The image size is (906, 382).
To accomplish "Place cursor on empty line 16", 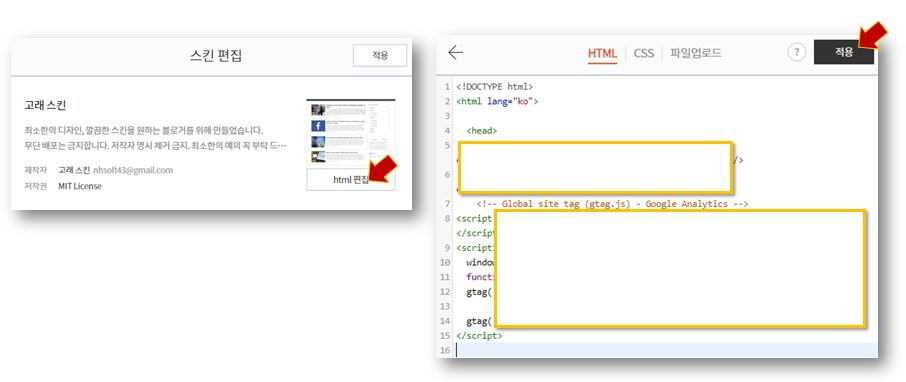I will pyautogui.click(x=664, y=350).
